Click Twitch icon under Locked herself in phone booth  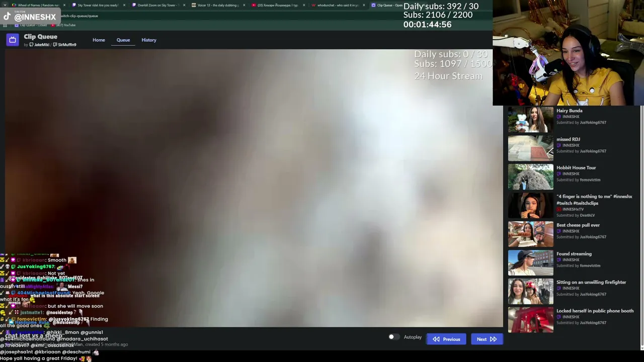[x=559, y=317]
